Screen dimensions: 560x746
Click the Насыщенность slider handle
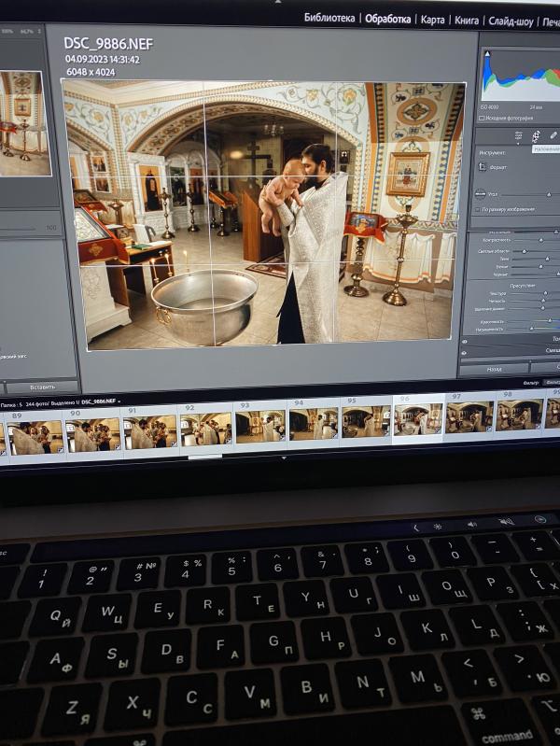point(531,329)
